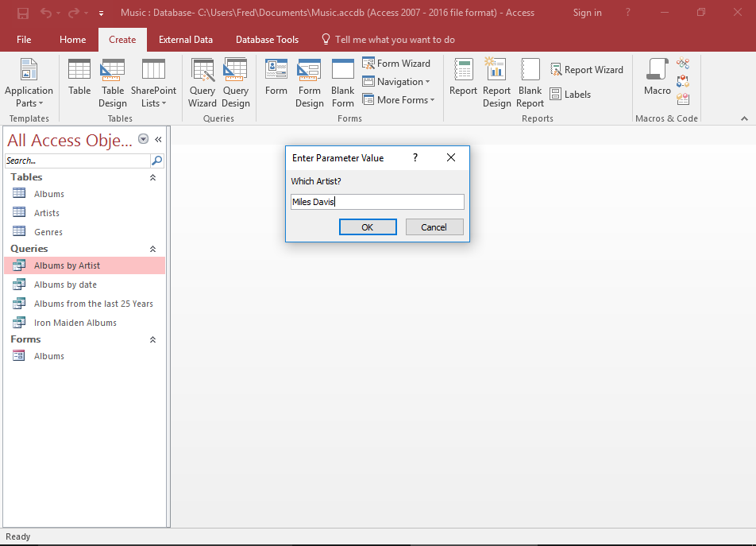Click the Redo arrow icon
Screen dimensions: 756x546
point(73,13)
